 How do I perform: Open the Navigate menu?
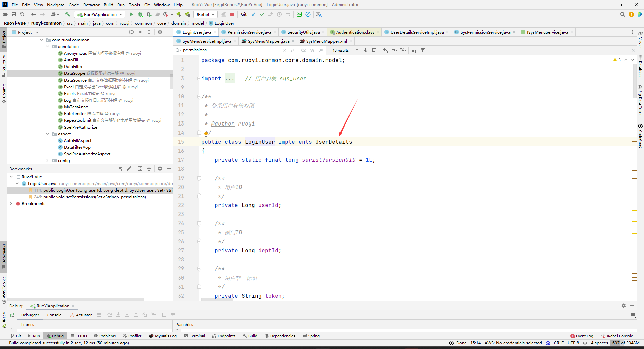click(x=55, y=5)
